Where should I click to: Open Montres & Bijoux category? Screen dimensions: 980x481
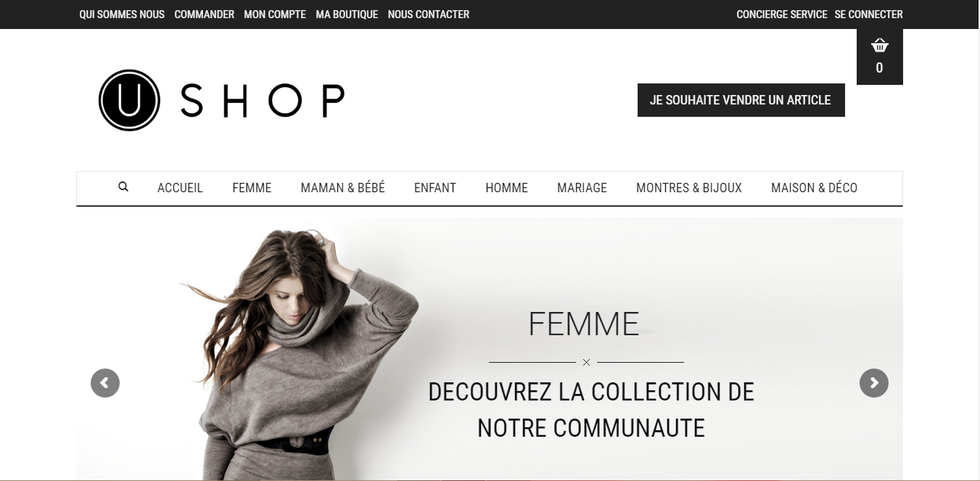pyautogui.click(x=689, y=188)
